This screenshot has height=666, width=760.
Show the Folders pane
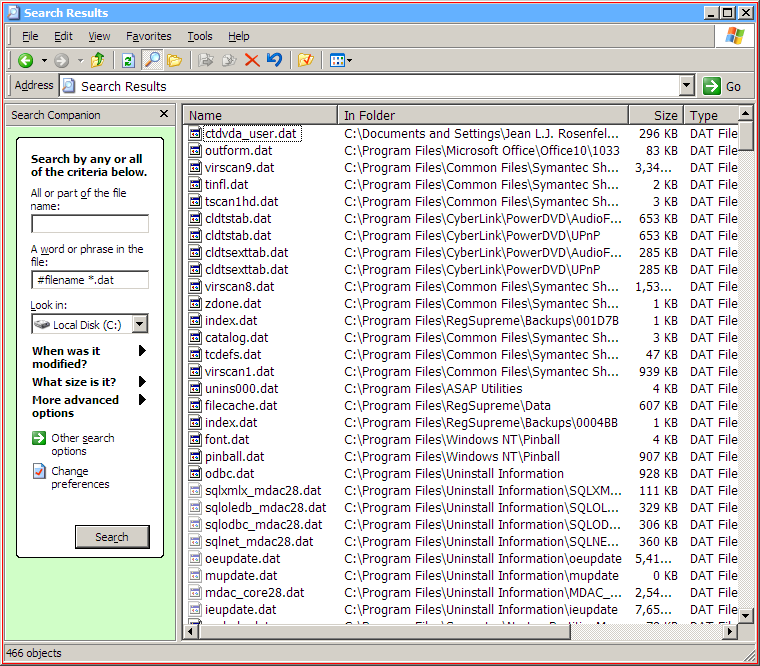tap(174, 61)
